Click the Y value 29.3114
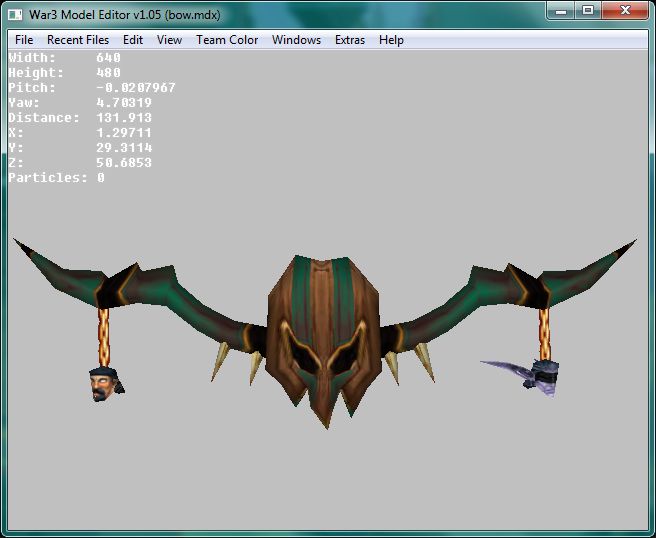 pyautogui.click(x=124, y=148)
